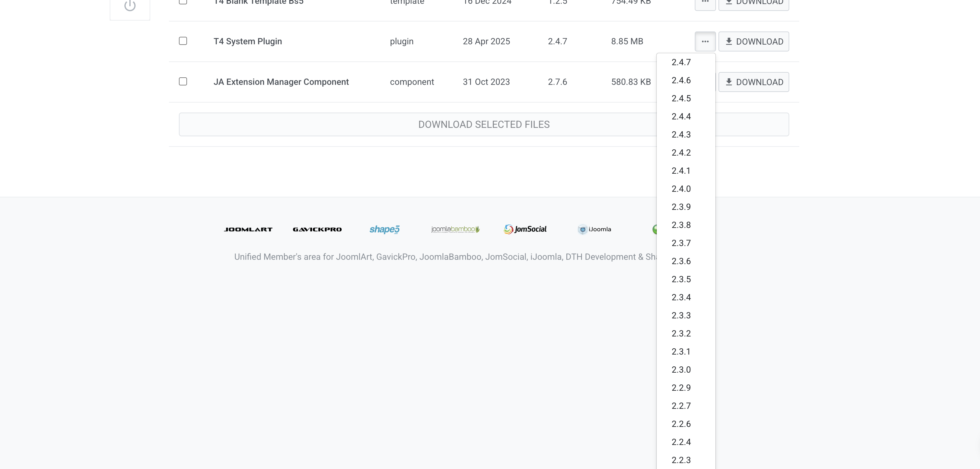This screenshot has width=980, height=469.
Task: Pick version 2.2.9 from the list
Action: pyautogui.click(x=681, y=388)
